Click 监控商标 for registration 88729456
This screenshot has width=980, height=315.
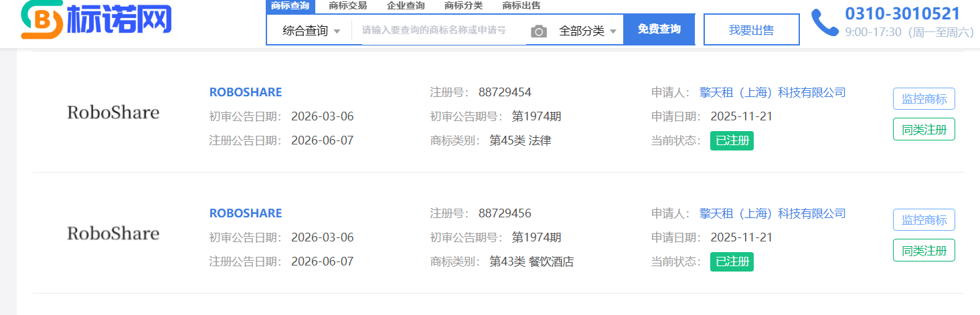pyautogui.click(x=924, y=220)
